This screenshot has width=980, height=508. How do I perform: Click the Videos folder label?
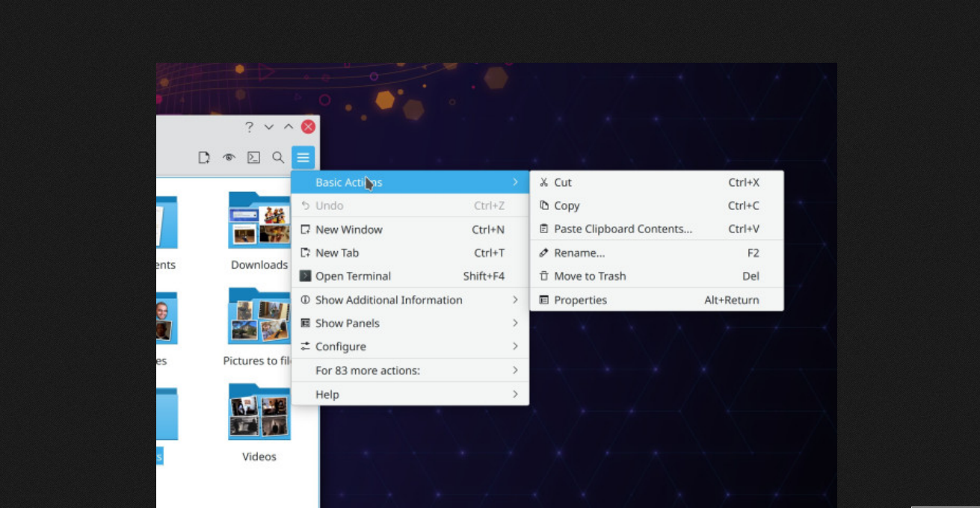(259, 456)
